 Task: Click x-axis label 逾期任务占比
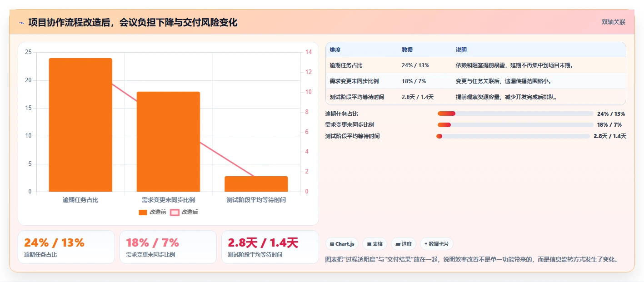80,200
